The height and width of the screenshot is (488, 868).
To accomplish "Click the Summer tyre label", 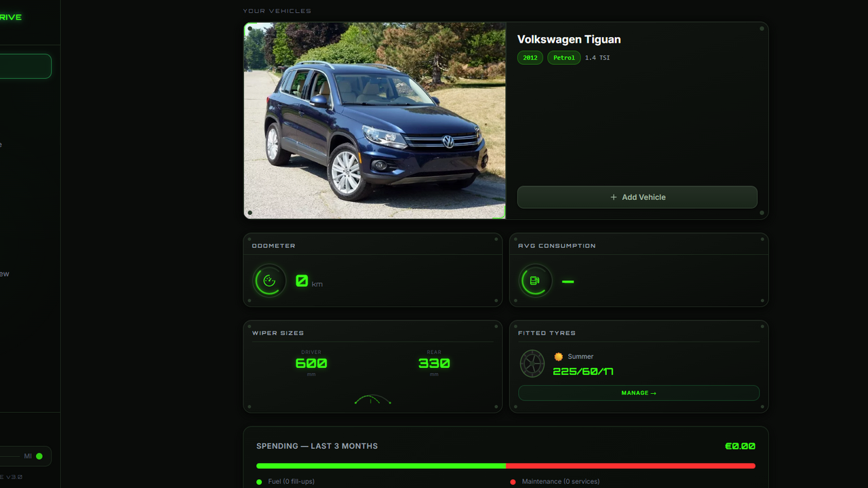I will [580, 357].
